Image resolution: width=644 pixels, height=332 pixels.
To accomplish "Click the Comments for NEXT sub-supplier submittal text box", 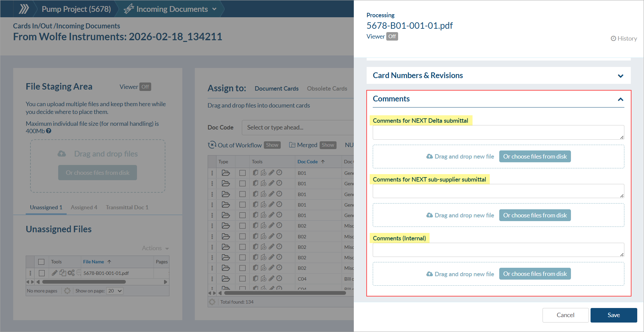I will 498,191.
